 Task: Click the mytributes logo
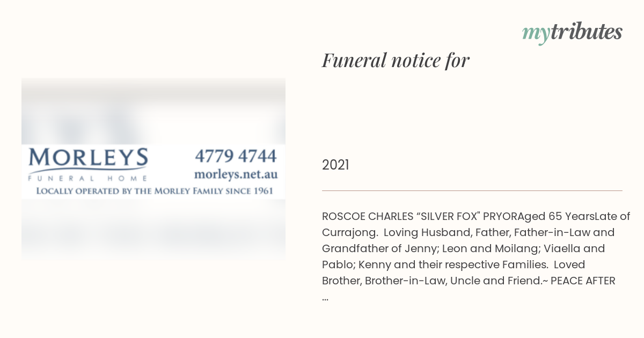pos(572,33)
